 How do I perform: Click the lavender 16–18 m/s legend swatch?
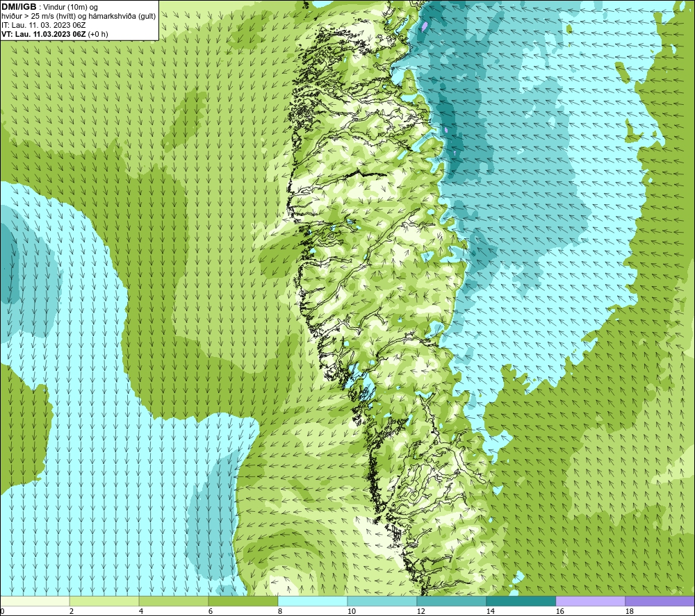pyautogui.click(x=590, y=601)
